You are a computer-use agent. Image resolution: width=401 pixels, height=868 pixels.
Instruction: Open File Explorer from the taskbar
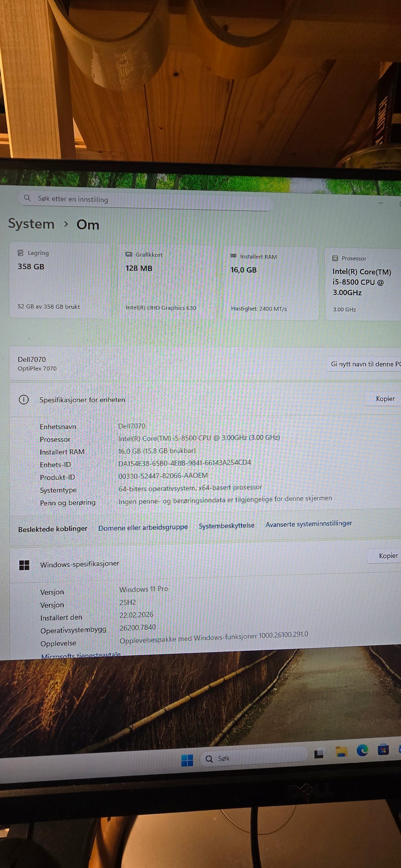click(x=341, y=752)
